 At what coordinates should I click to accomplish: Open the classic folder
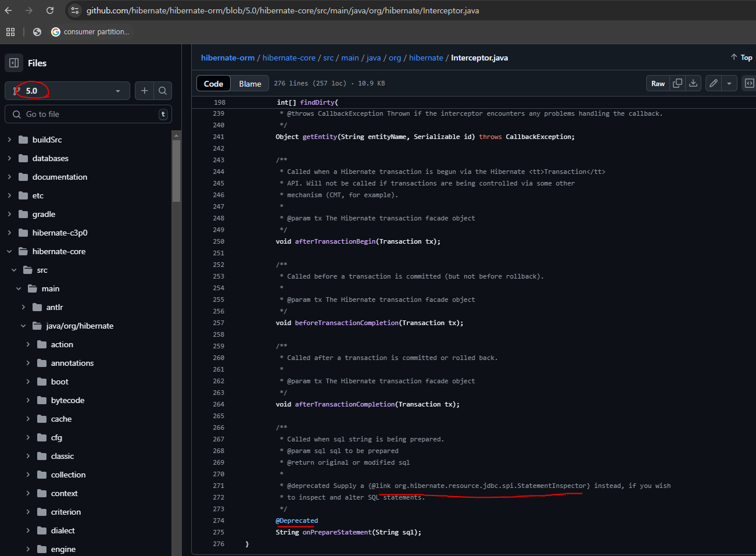coord(62,456)
